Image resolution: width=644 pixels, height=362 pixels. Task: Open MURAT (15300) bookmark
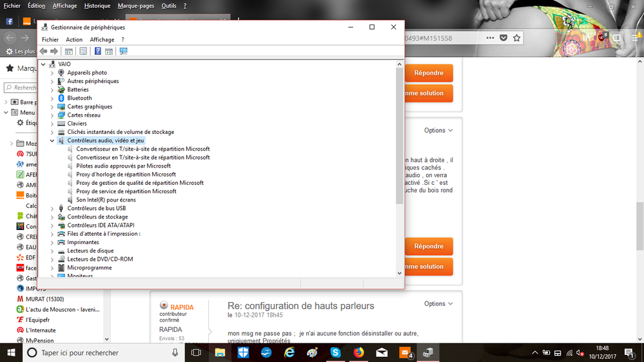[x=44, y=300]
